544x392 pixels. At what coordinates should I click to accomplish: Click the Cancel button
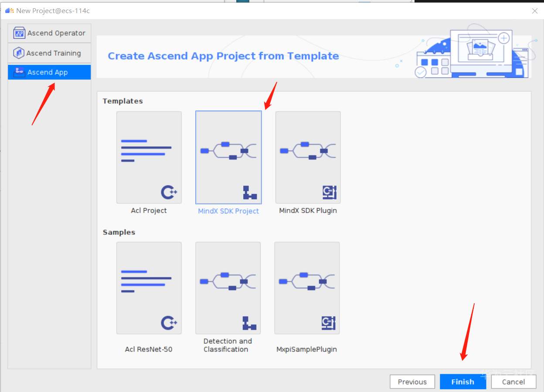pyautogui.click(x=513, y=382)
